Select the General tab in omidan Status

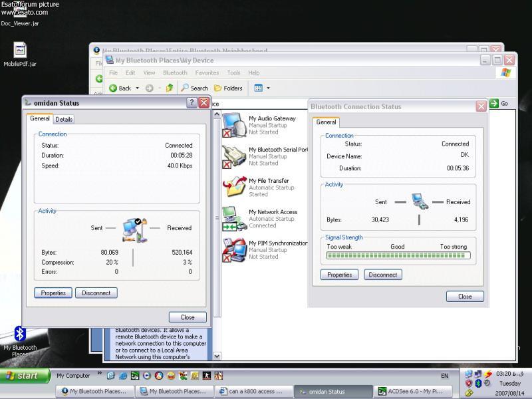tap(40, 118)
